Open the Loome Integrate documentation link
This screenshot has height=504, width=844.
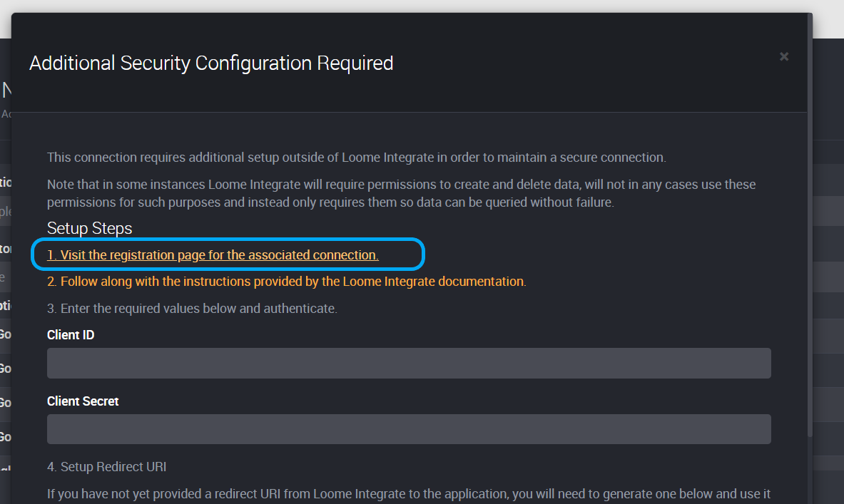[x=286, y=282]
